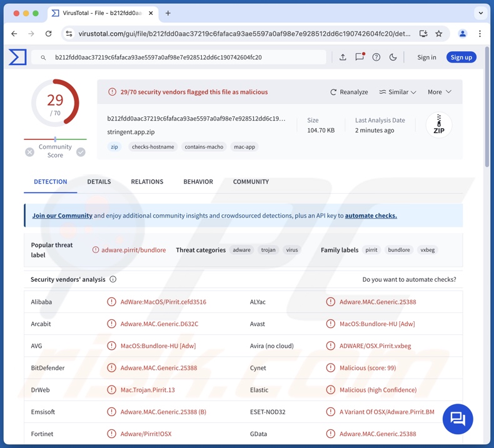Toggle dark mode moon icon
Image resolution: width=494 pixels, height=448 pixels.
coord(393,57)
